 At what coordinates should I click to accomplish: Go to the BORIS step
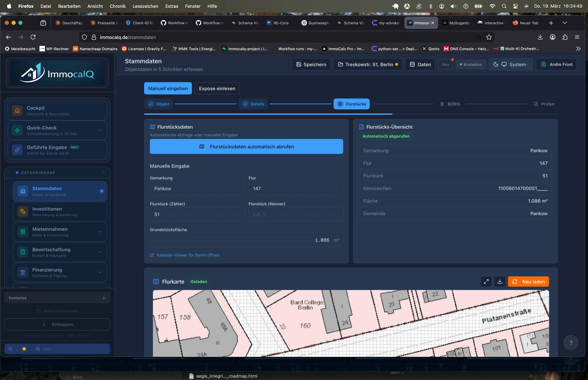coord(450,104)
